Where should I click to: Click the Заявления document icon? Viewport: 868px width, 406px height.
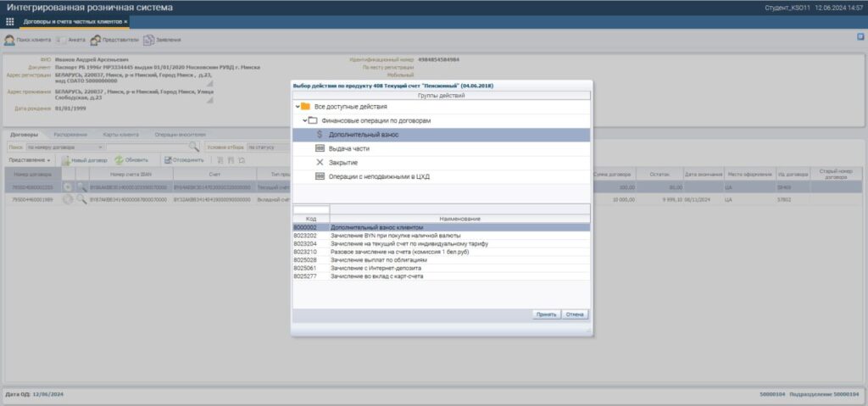(x=148, y=40)
